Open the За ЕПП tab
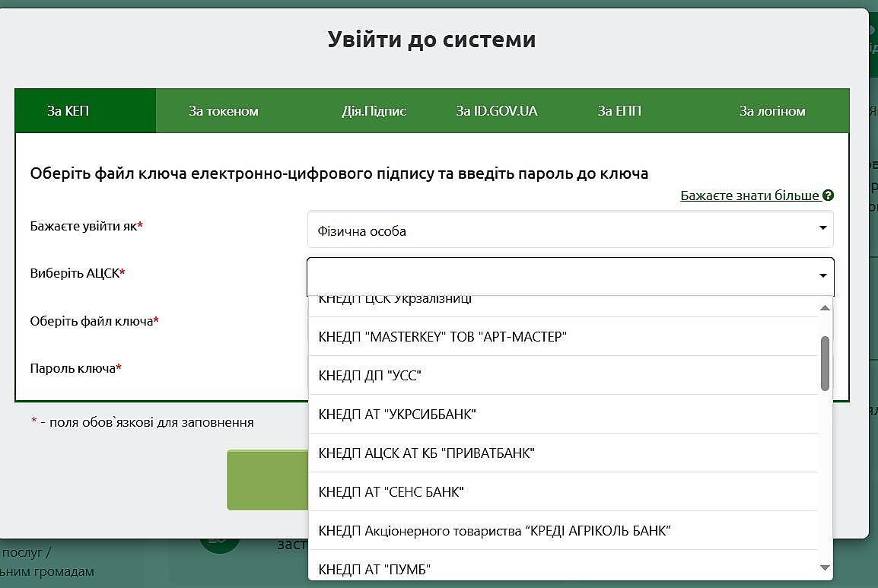The height and width of the screenshot is (588, 878). click(x=619, y=111)
